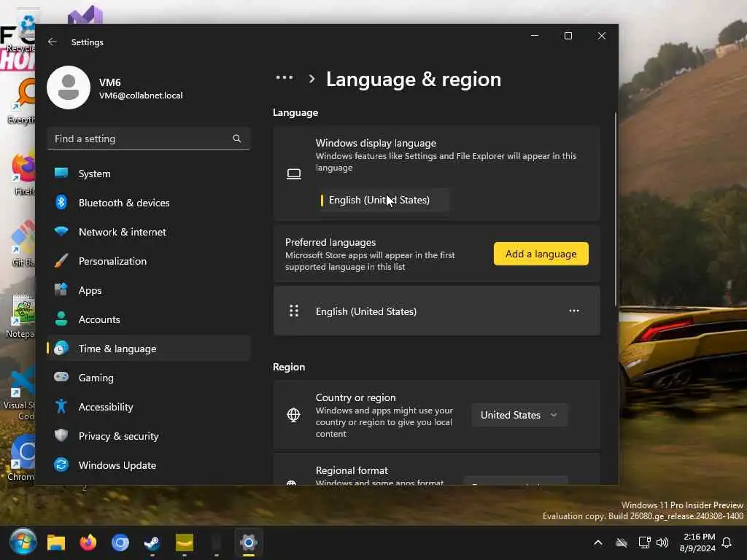Screen dimensions: 747x560
Task: Click the Accessibility figure icon
Action: point(61,406)
